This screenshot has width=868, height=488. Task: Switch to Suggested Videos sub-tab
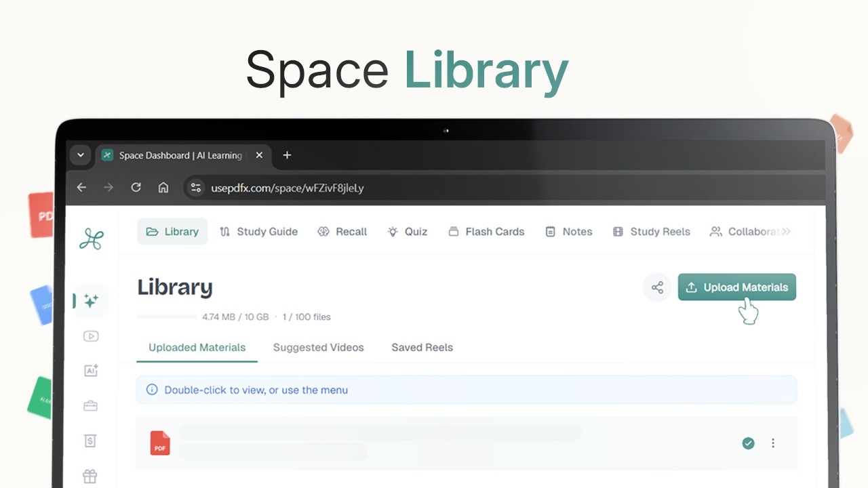point(318,347)
